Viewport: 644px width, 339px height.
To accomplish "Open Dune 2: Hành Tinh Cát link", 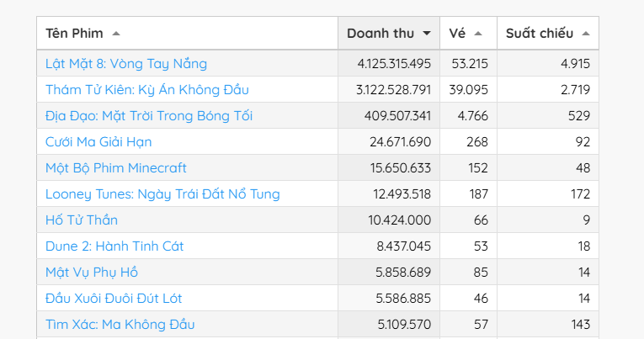I will point(114,246).
